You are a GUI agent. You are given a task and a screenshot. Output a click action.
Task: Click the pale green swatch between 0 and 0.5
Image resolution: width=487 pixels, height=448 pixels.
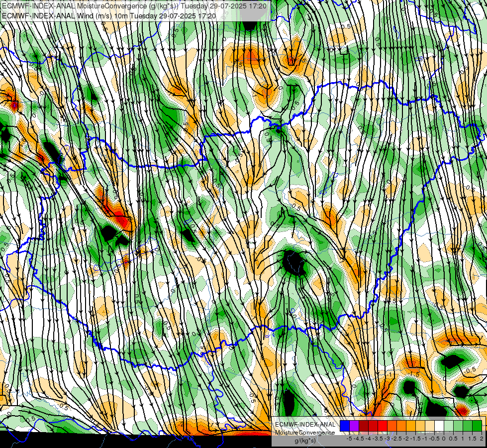[x=449, y=426]
